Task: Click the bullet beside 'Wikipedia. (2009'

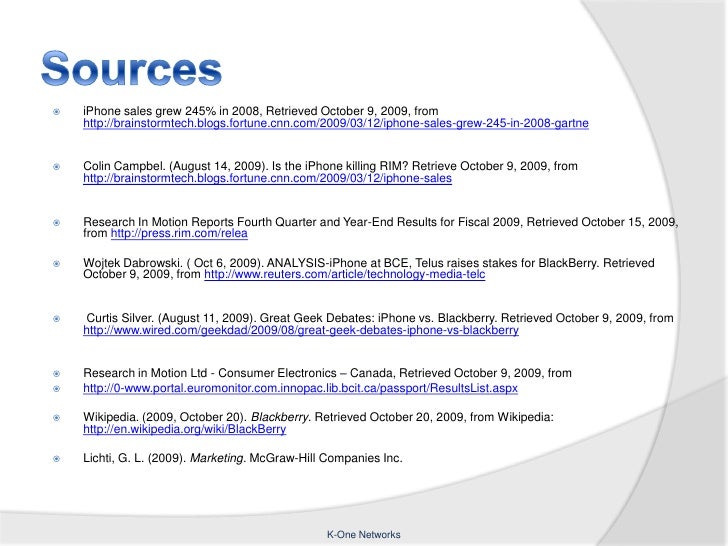Action: tap(57, 417)
